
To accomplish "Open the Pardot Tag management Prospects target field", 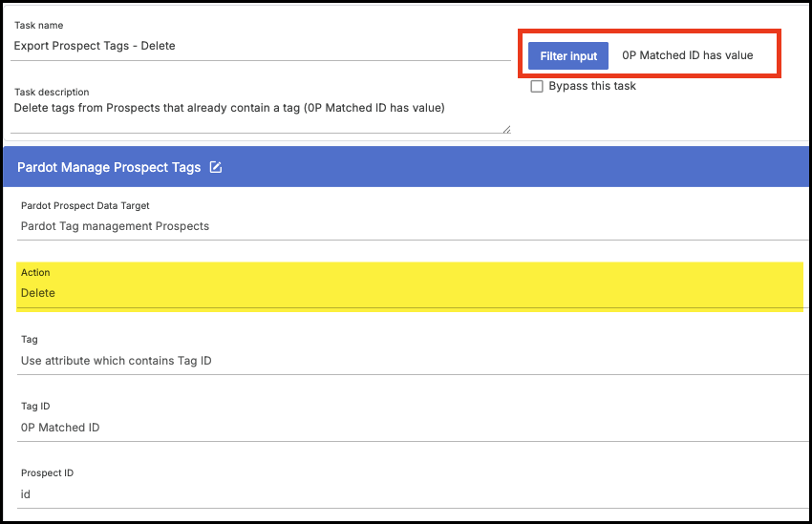I will click(x=410, y=226).
